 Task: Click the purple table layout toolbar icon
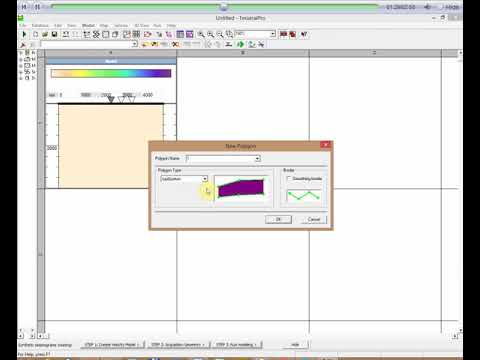190,34
